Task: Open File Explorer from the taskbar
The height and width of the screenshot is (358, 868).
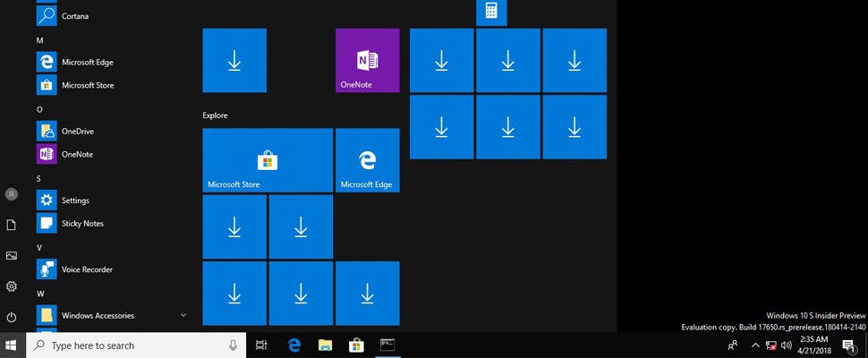Action: [326, 345]
